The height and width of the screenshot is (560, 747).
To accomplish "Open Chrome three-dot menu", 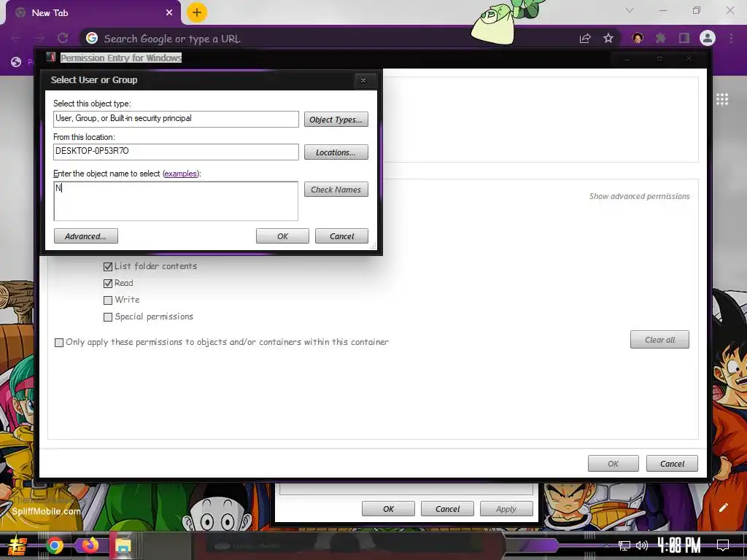I will 731,38.
